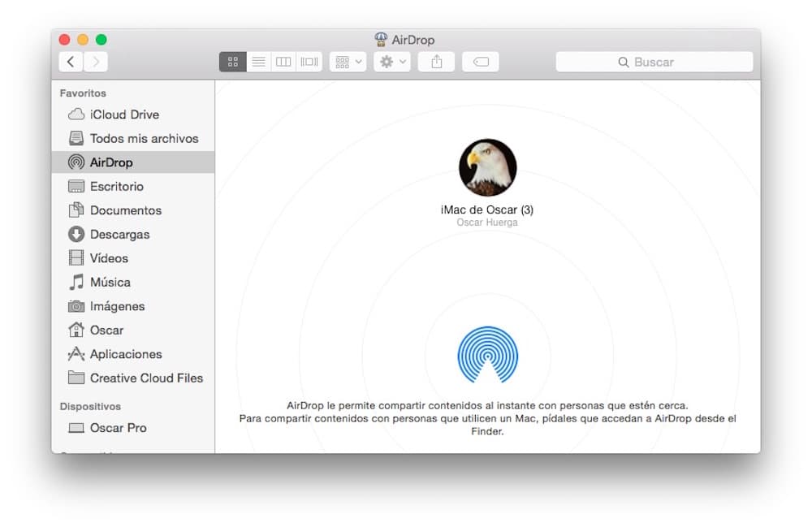Screen dimensions: 812x527
Task: Click the back navigation arrow
Action: coord(70,61)
